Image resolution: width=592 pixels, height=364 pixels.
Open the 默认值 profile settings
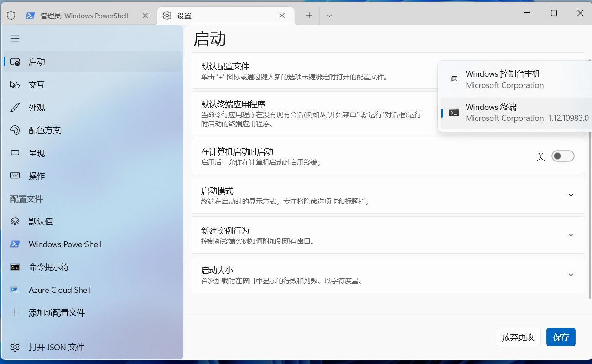(x=93, y=222)
